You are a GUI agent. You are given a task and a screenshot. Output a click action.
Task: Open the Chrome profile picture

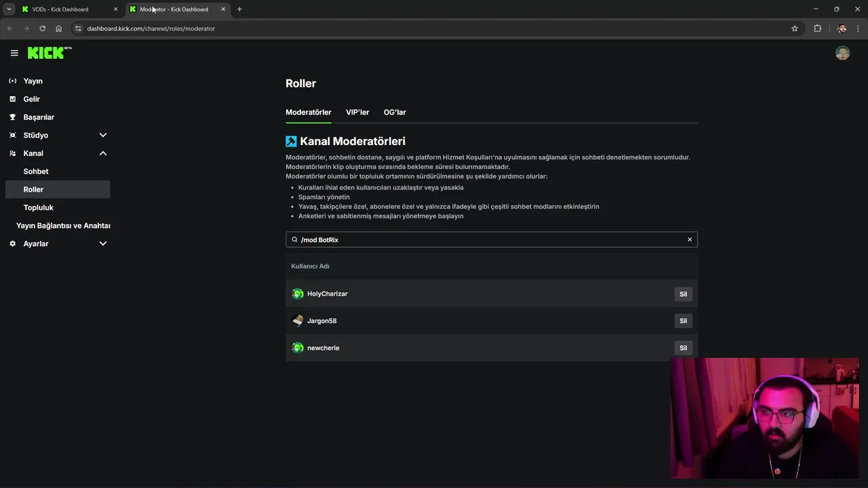pos(842,28)
